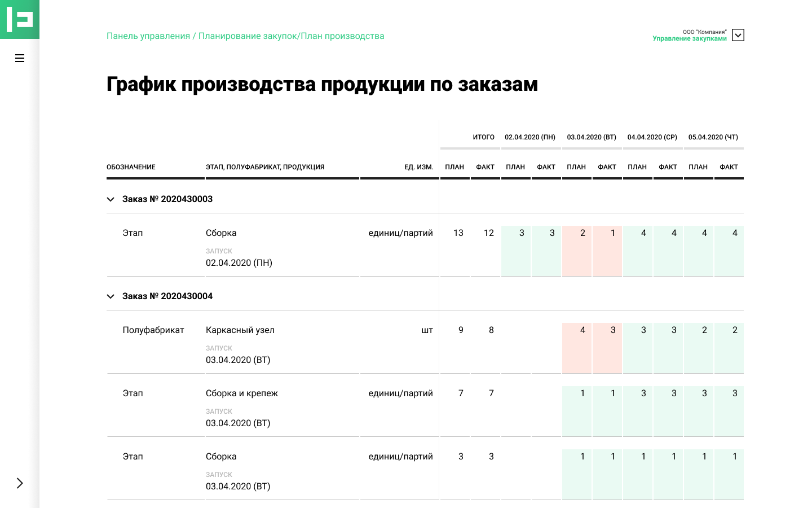The width and height of the screenshot is (812, 508).
Task: Open Планирование закупок breadcrumb link
Action: pyautogui.click(x=248, y=36)
